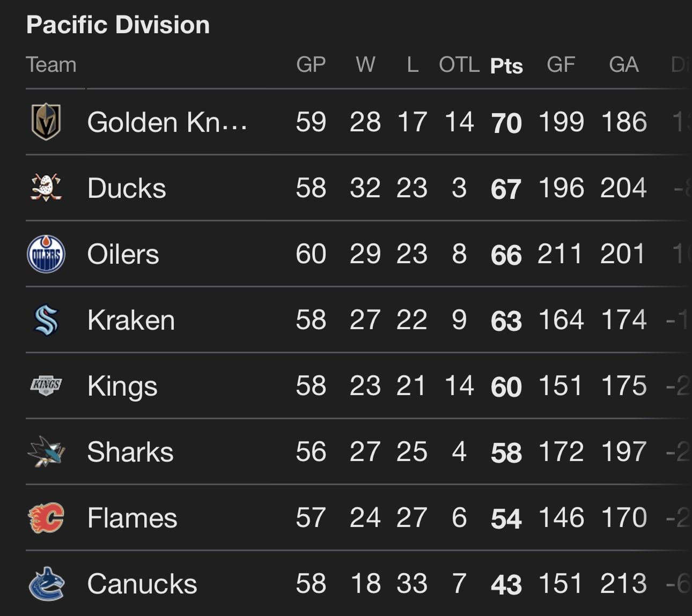692x616 pixels.
Task: Click the GA column header
Action: tap(623, 64)
